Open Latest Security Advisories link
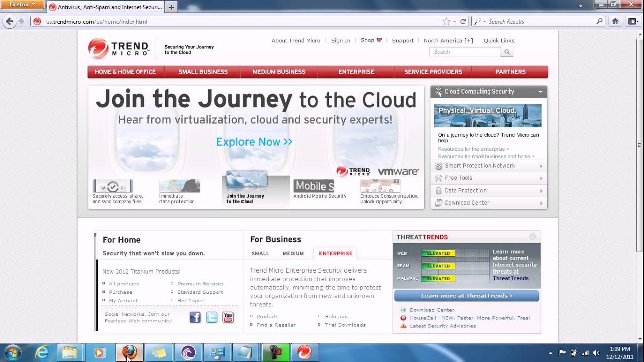Image resolution: width=644 pixels, height=362 pixels. pyautogui.click(x=443, y=326)
